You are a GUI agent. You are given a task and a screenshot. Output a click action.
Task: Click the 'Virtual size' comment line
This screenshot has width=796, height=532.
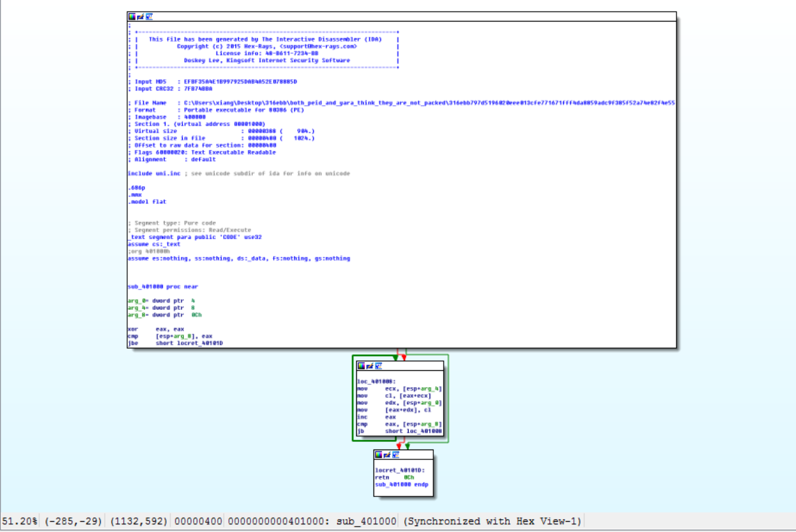click(x=222, y=131)
